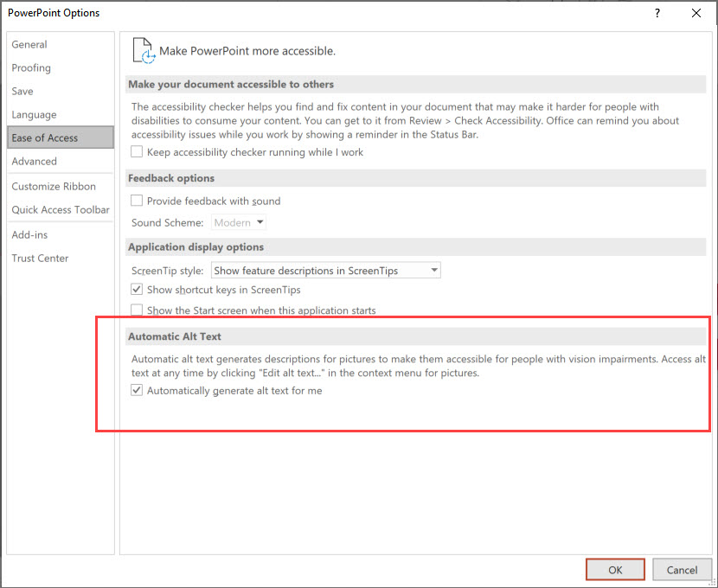Viewport: 718px width, 588px height.
Task: Click the PowerPoint Options title text
Action: 54,13
